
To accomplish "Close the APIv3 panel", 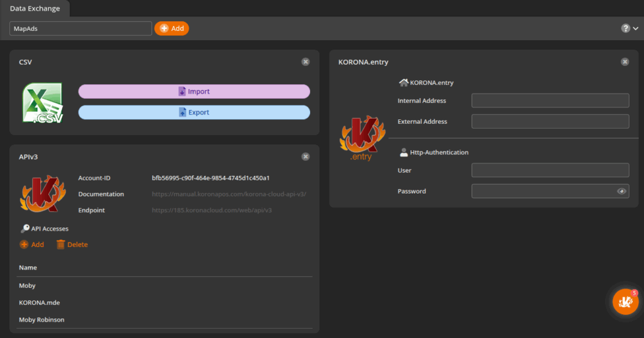I will (x=306, y=156).
